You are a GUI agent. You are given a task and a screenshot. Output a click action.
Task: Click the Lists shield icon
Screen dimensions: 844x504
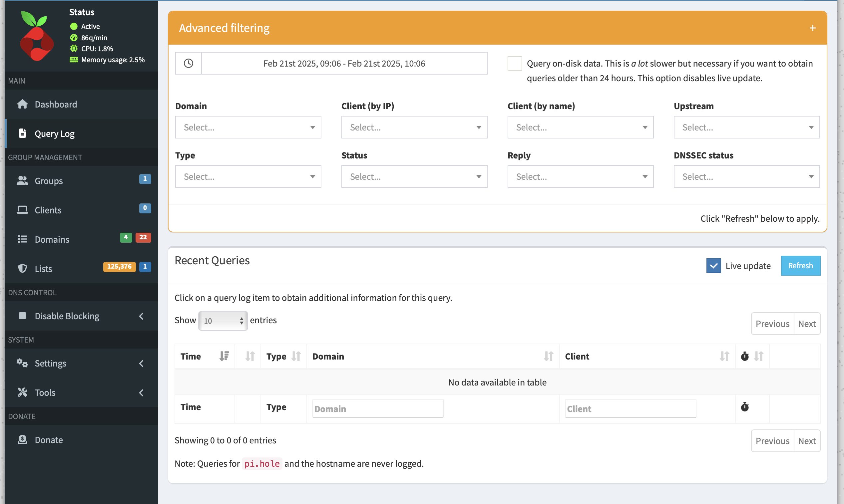coord(22,268)
